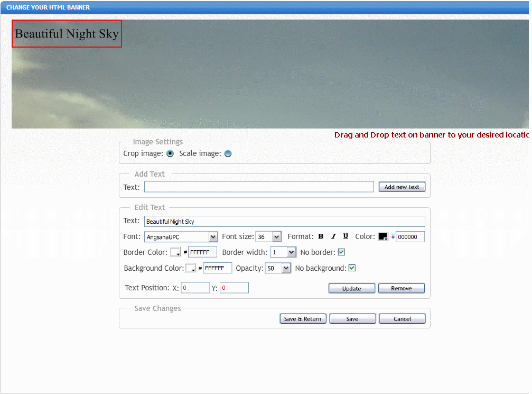Open the Border width dropdown
The image size is (532, 394).
pyautogui.click(x=283, y=252)
